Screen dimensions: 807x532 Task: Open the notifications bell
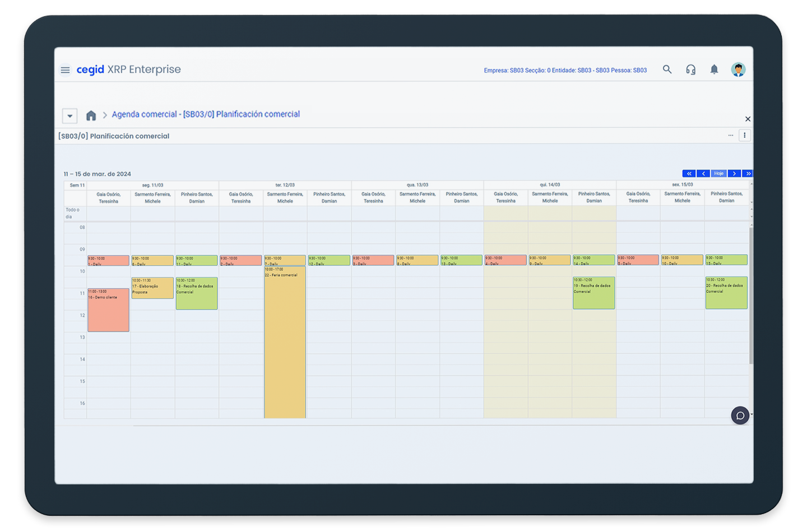pos(714,69)
